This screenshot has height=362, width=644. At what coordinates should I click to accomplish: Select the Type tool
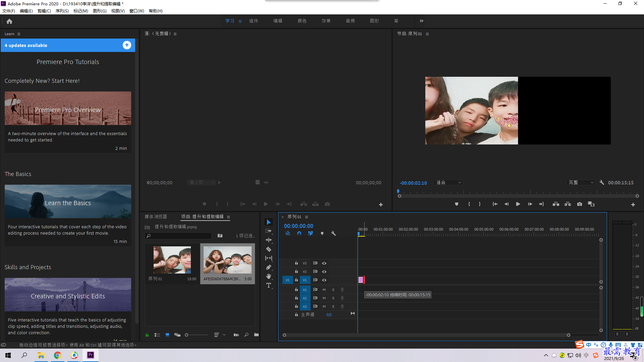coord(269,285)
